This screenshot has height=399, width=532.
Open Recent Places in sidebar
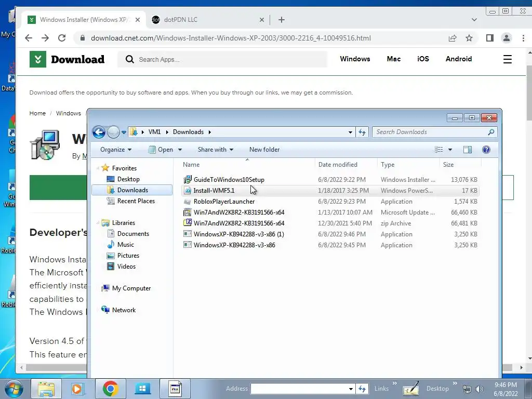[136, 201]
